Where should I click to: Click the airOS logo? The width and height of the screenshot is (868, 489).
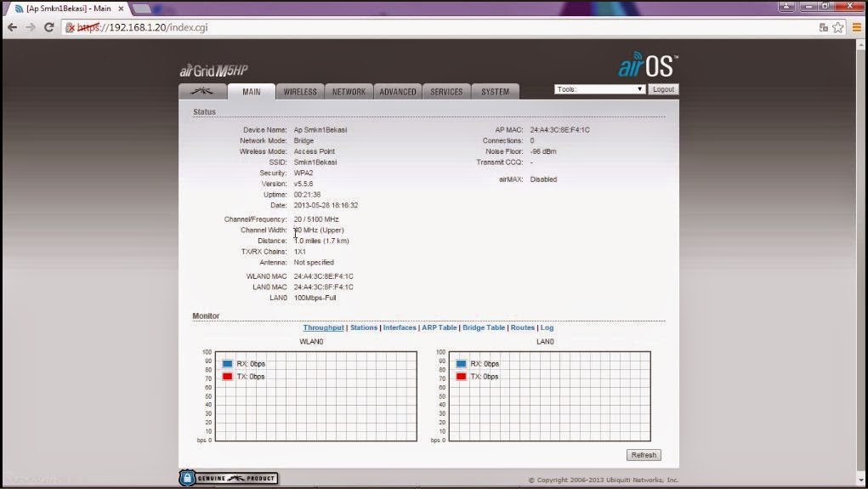pyautogui.click(x=648, y=65)
